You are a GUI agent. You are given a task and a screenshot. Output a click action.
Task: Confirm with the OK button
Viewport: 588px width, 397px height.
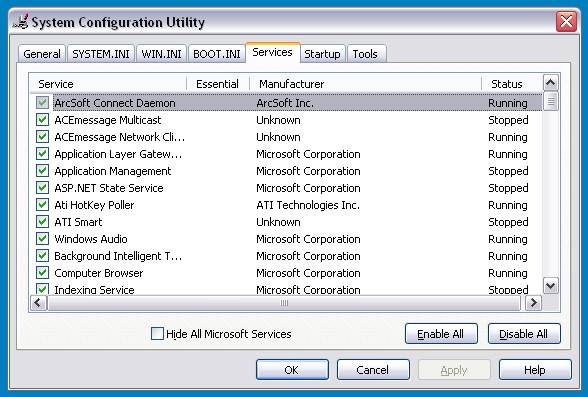292,370
